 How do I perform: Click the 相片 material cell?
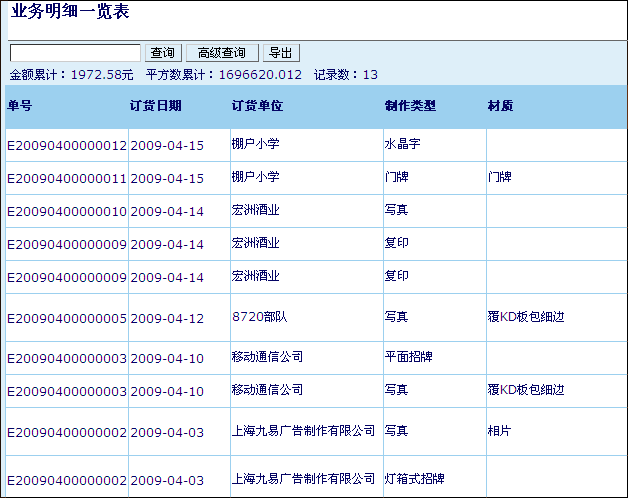tap(499, 431)
